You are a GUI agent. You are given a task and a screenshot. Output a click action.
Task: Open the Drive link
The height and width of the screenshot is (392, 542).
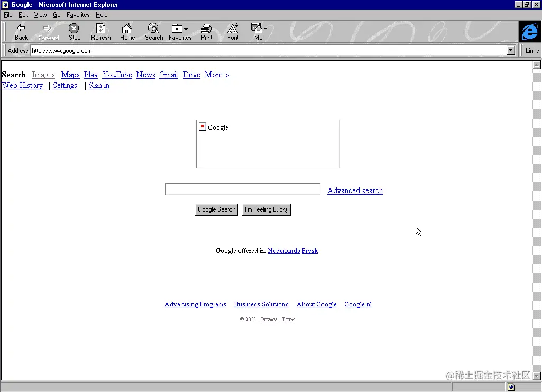point(191,75)
